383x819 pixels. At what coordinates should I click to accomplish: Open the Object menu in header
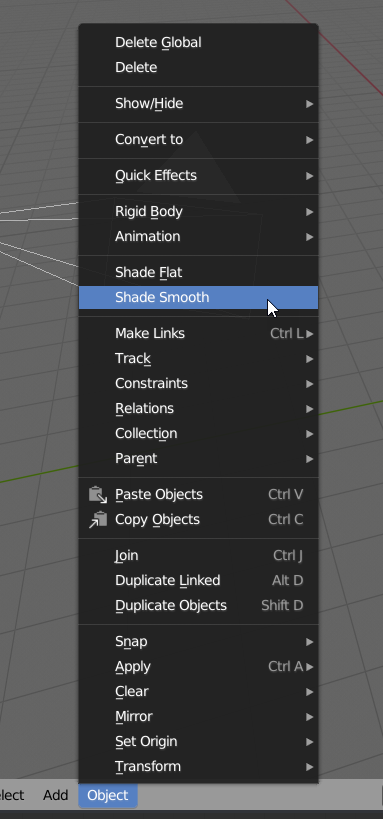coord(108,795)
